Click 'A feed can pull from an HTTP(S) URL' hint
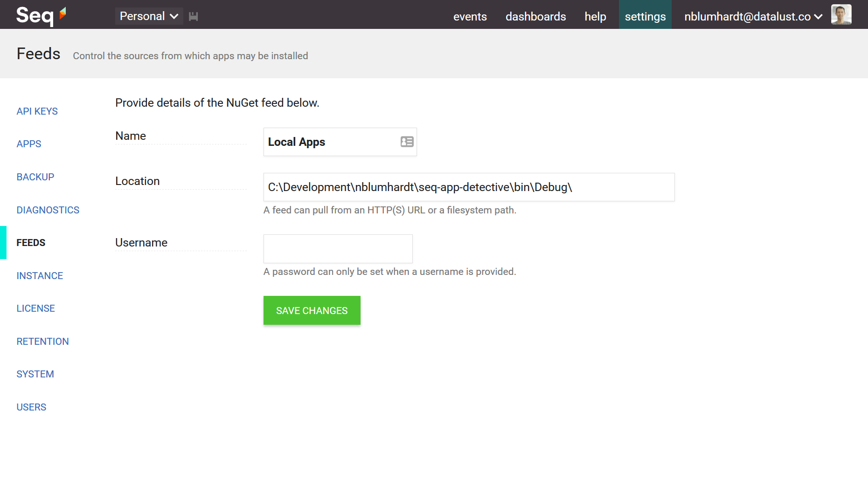Screen dimensions: 868x479 (389, 210)
